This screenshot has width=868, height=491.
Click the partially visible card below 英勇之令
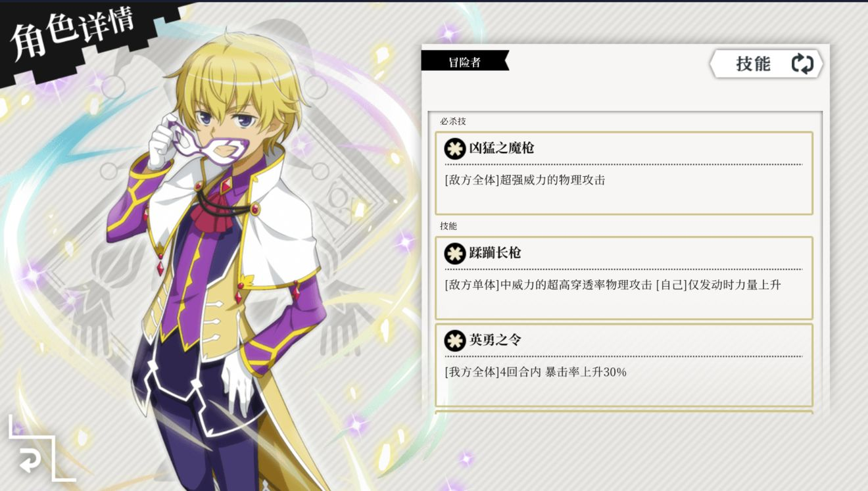coord(624,413)
